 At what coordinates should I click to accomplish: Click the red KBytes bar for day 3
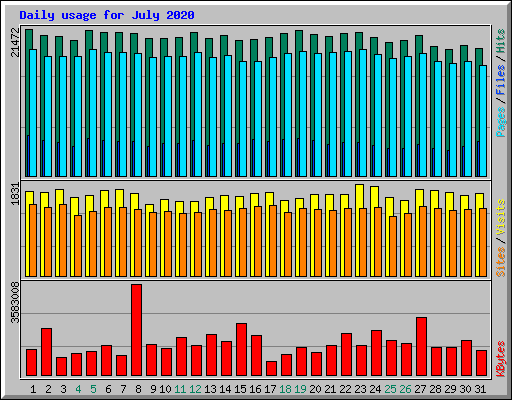(61, 366)
